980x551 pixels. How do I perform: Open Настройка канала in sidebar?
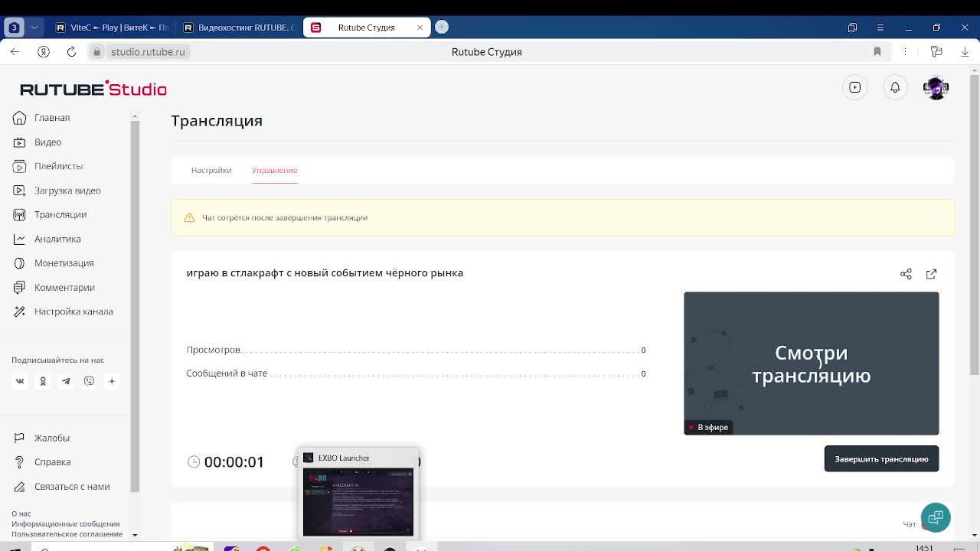pyautogui.click(x=73, y=311)
